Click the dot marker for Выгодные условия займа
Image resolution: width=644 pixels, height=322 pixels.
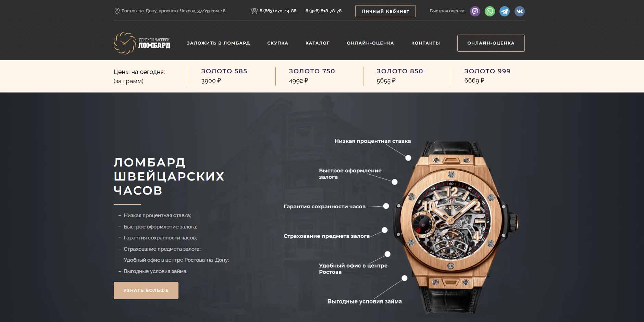[405, 278]
